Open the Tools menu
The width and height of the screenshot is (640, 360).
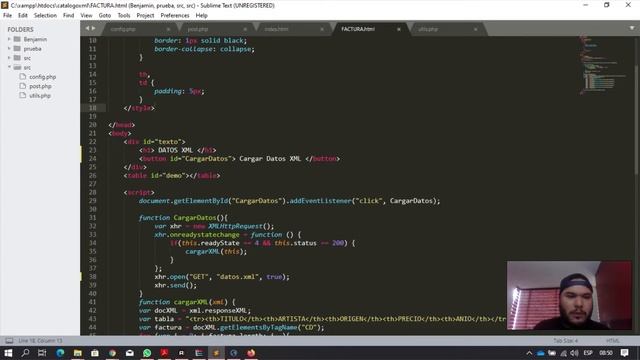(x=124, y=16)
